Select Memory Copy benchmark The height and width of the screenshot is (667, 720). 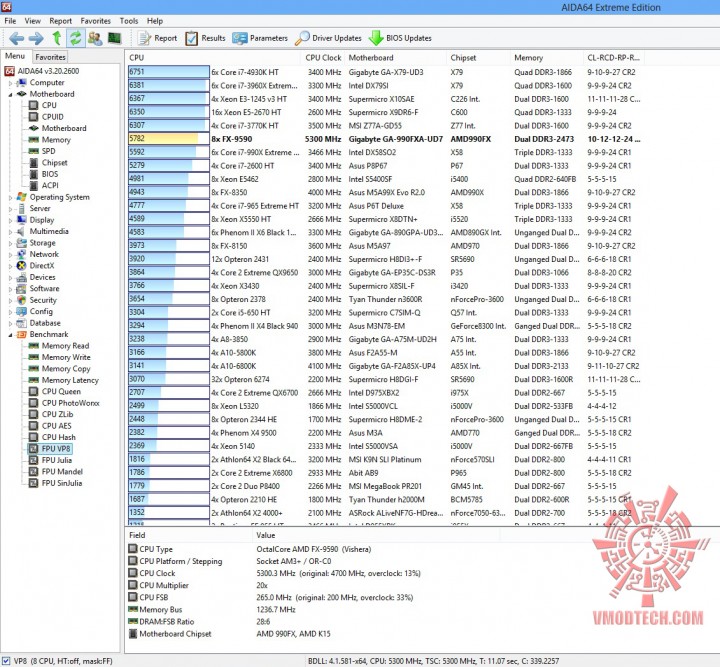point(66,369)
